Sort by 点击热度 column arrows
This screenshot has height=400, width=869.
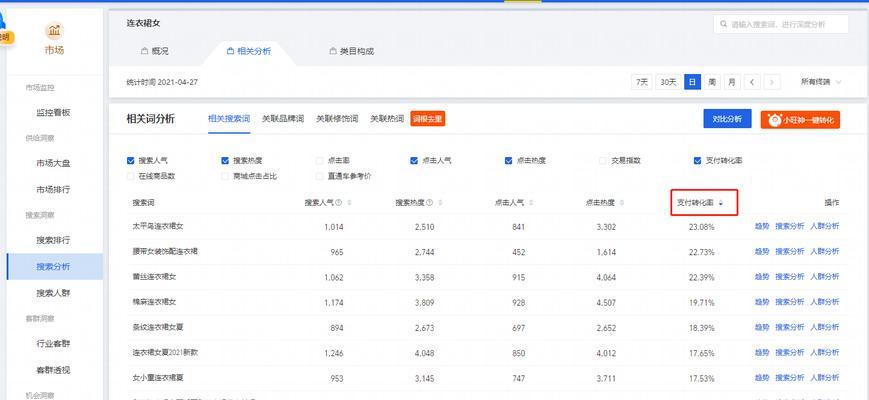coord(622,203)
